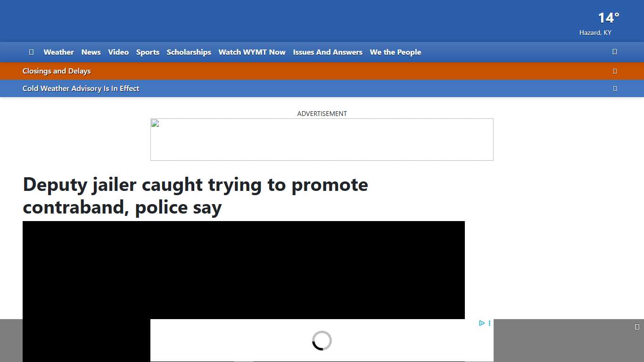This screenshot has width=644, height=362.
Task: Click the top advertisement banner
Action: click(322, 140)
